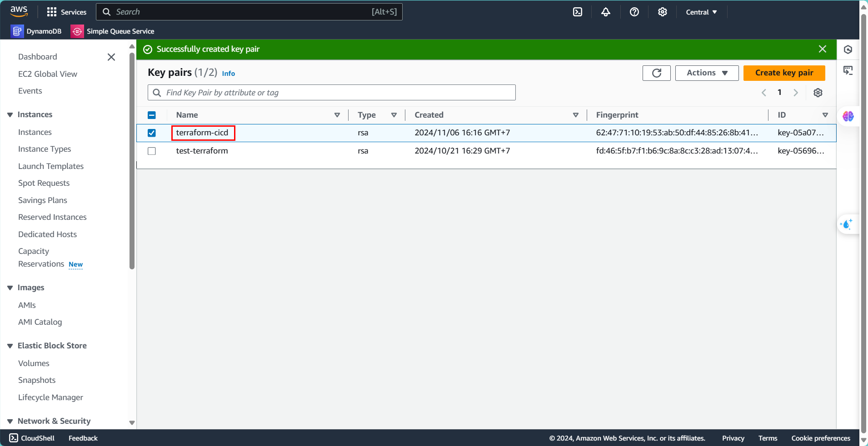Screen dimensions: 868x446
Task: Click the search magnifier in the key pair filter
Action: pyautogui.click(x=157, y=93)
